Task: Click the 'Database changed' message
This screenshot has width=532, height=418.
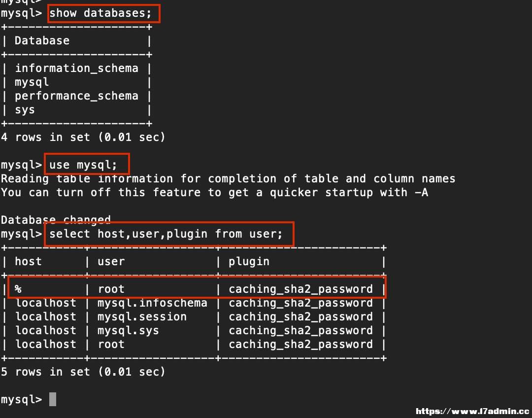Action: 56,220
